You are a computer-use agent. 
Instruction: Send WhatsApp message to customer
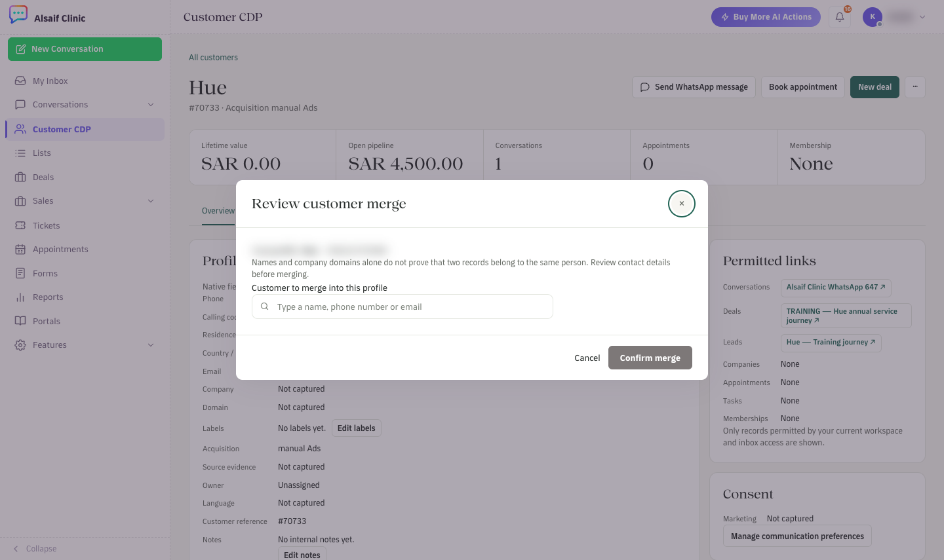pos(694,87)
